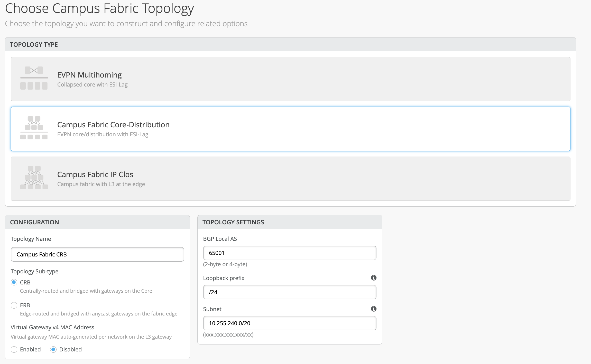Click Campus fabric with L3 at the edge subtitle
The width and height of the screenshot is (591, 364).
click(101, 184)
